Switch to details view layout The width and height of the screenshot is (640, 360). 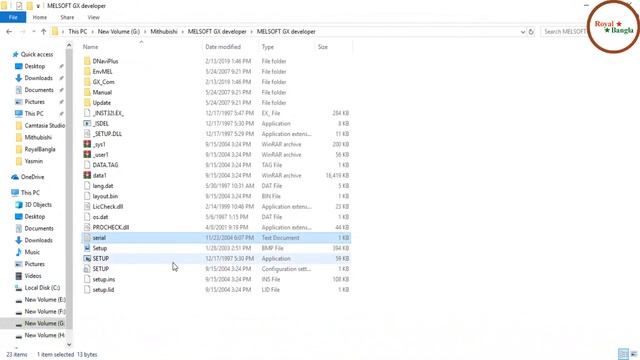[623, 354]
